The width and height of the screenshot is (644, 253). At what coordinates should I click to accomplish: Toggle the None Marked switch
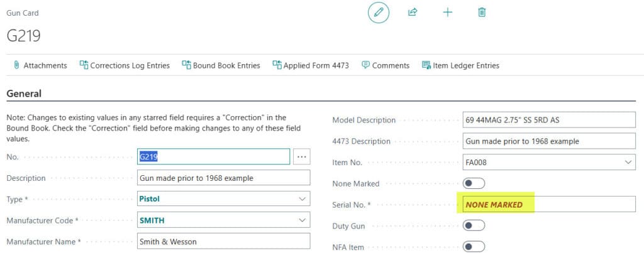click(x=475, y=183)
